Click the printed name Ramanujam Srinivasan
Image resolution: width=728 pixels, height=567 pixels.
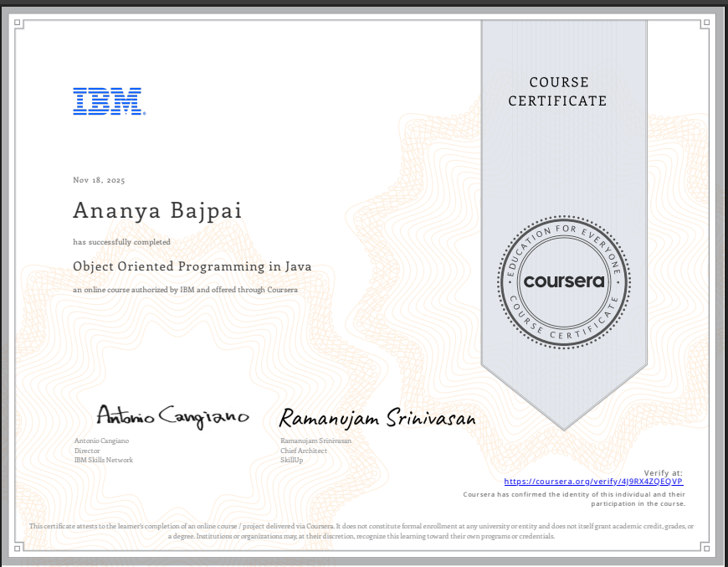coord(315,441)
